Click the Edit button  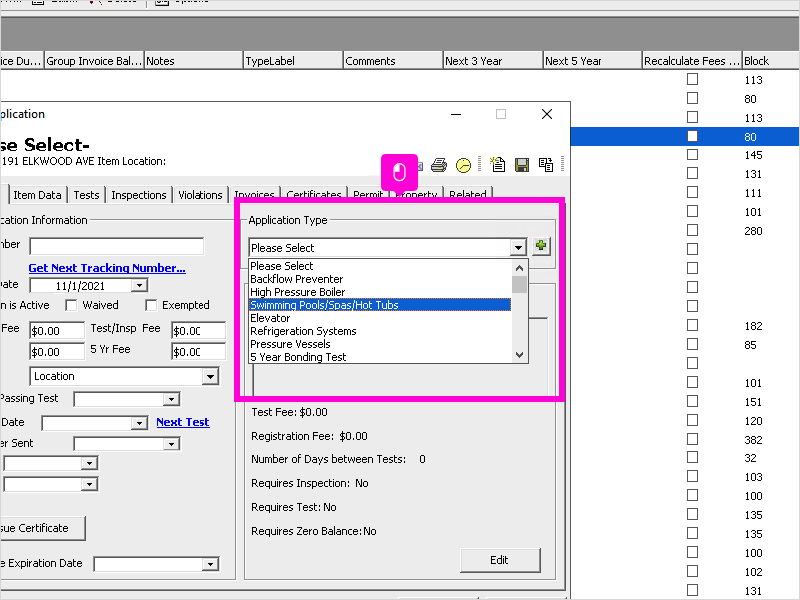pyautogui.click(x=499, y=560)
